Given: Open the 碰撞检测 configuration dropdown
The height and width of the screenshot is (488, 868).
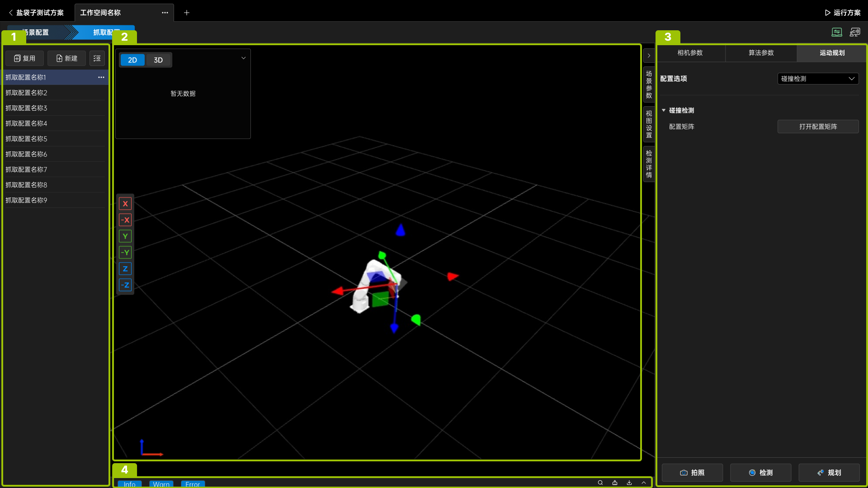Looking at the screenshot, I should (x=818, y=79).
